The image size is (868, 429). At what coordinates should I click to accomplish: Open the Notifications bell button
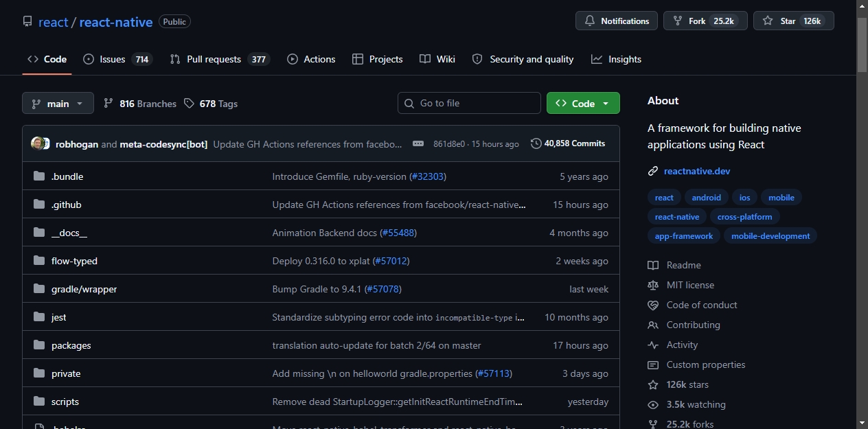tap(617, 21)
